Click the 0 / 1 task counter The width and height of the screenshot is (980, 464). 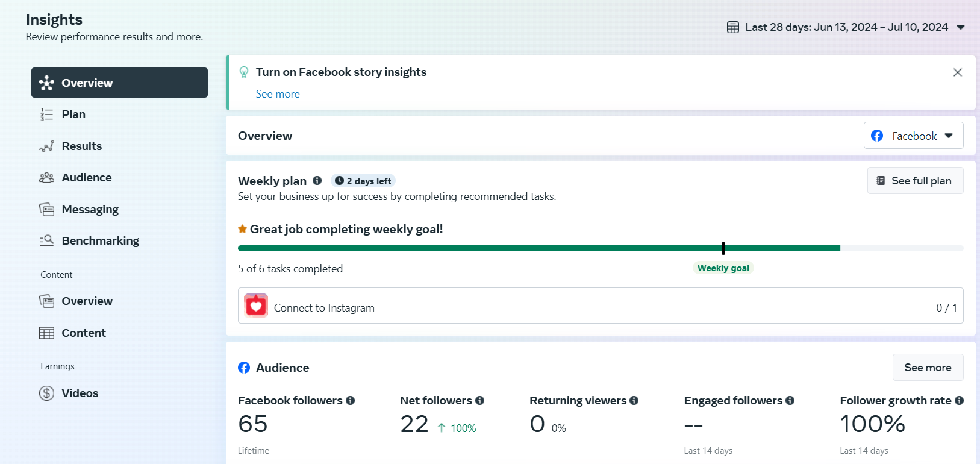pyautogui.click(x=946, y=308)
